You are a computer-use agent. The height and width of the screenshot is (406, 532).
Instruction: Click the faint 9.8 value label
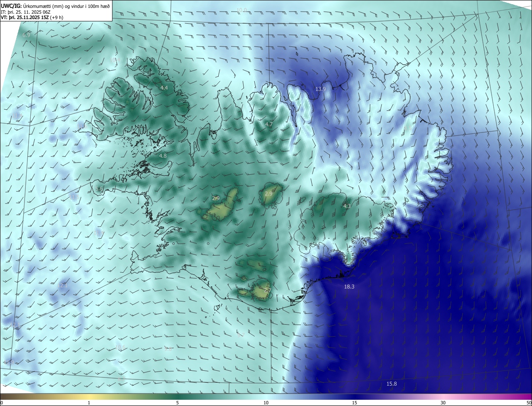pyautogui.click(x=168, y=349)
